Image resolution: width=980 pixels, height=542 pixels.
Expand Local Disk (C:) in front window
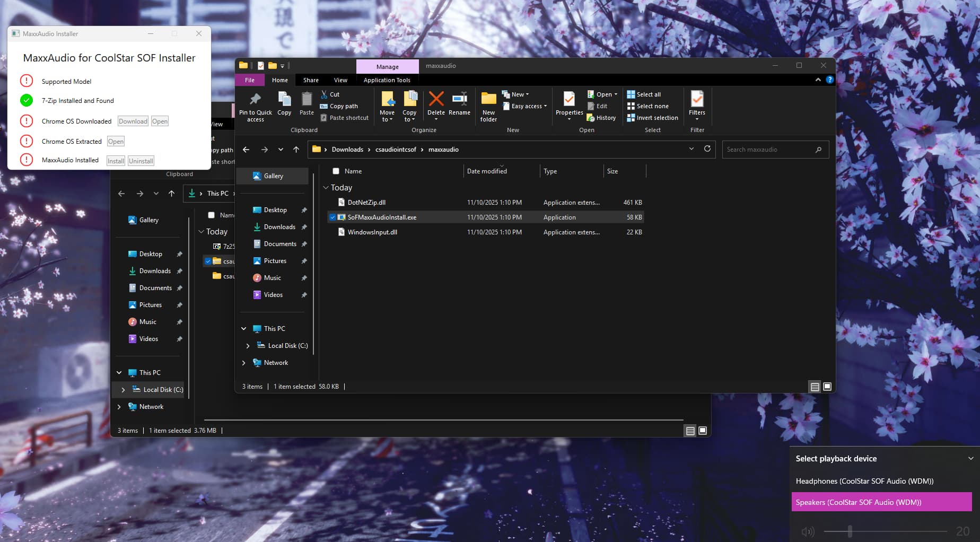(248, 346)
